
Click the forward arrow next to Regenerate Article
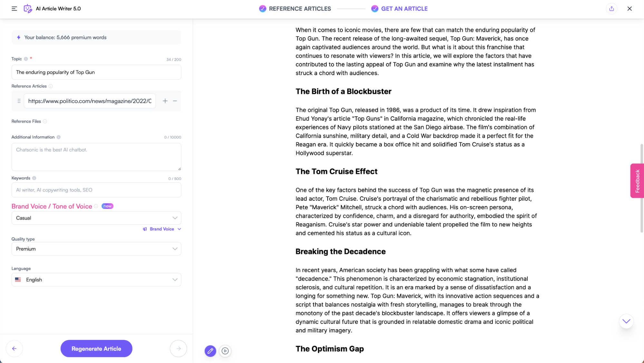tap(178, 349)
